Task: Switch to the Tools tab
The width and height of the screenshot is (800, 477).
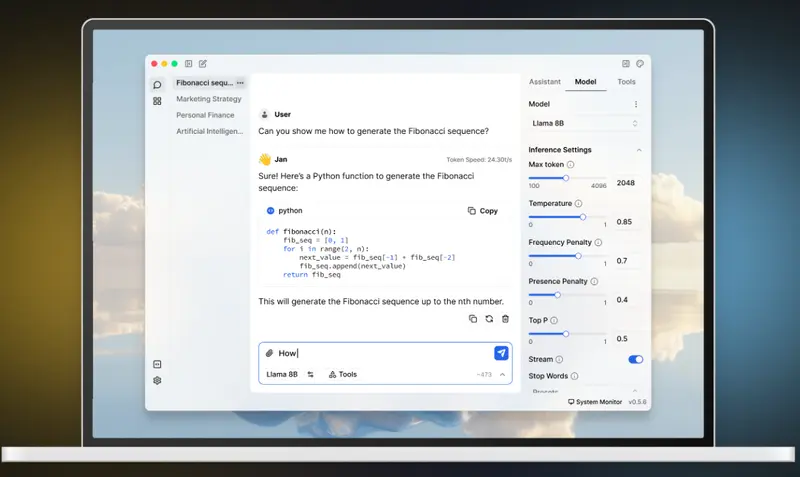Action: [626, 82]
